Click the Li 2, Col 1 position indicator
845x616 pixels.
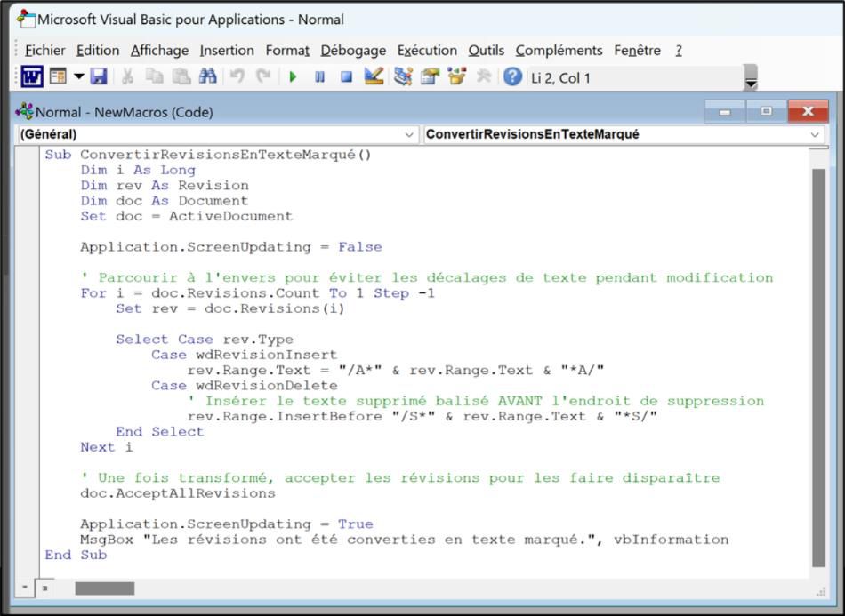pos(560,78)
